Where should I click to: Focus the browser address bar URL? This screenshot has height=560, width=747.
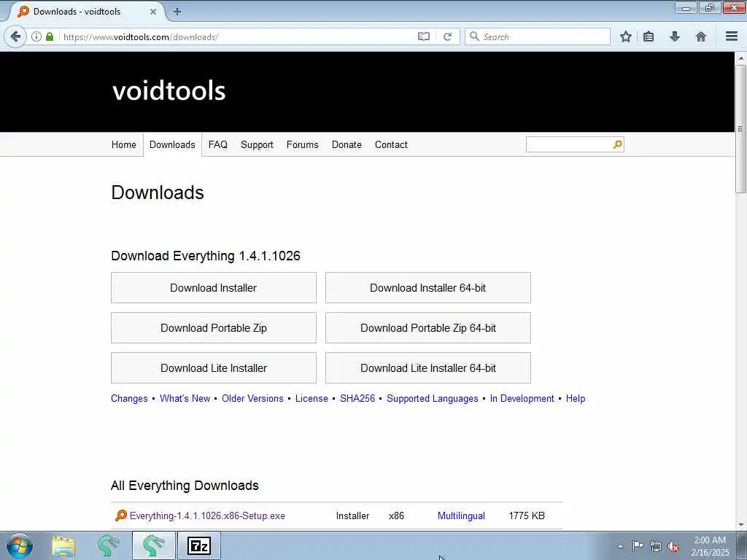click(x=237, y=36)
